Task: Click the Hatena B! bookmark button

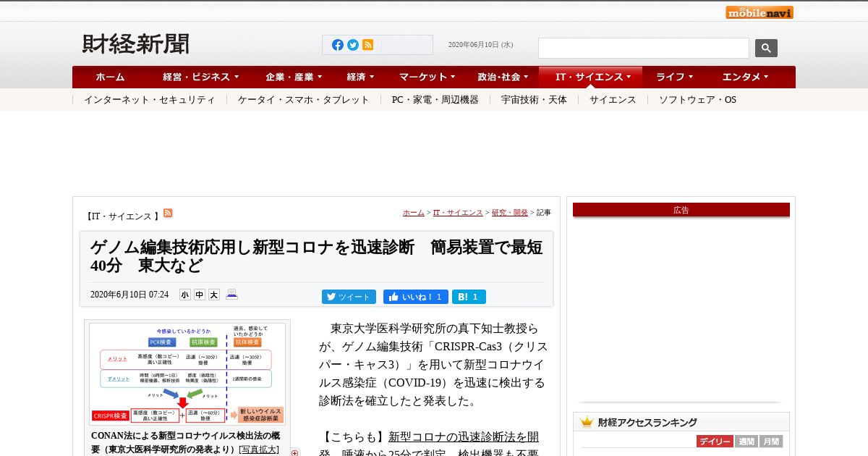Action: pos(469,297)
